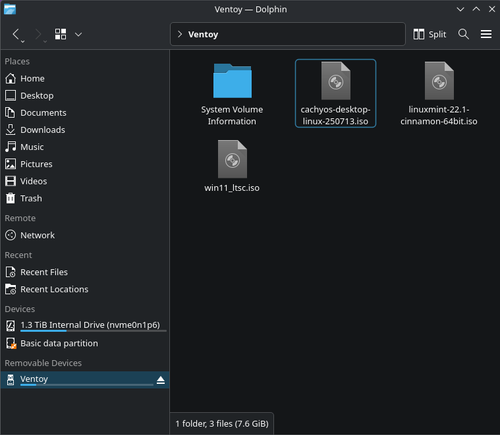Select the linuxmint-22.1-cinnamon-64bit.iso file

pyautogui.click(x=439, y=94)
